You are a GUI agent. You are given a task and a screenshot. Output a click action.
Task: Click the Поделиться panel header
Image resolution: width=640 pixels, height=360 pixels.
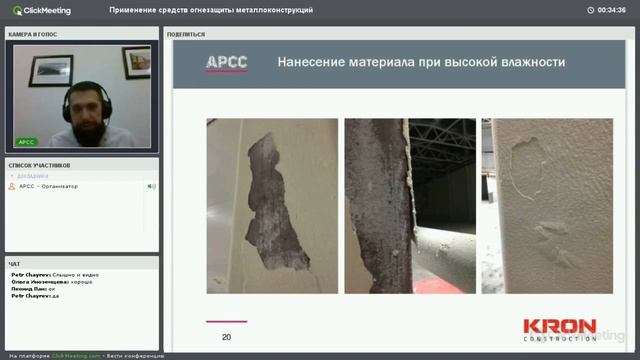[x=399, y=34]
